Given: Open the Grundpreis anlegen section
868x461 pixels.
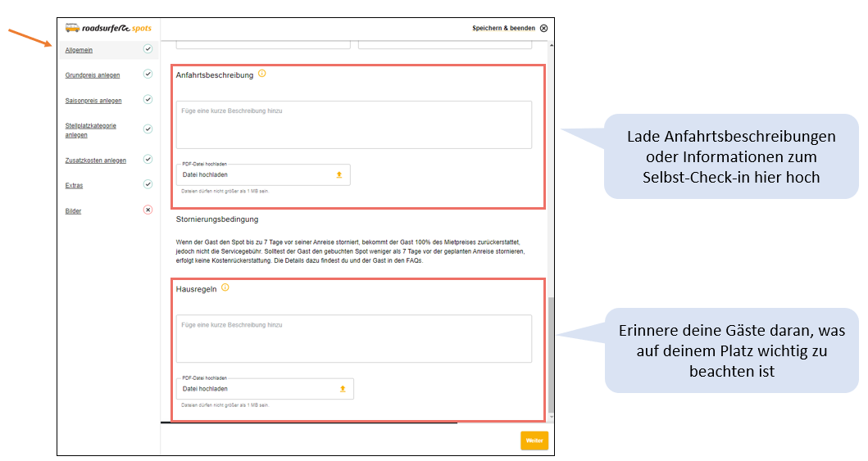Looking at the screenshot, I should (x=93, y=75).
